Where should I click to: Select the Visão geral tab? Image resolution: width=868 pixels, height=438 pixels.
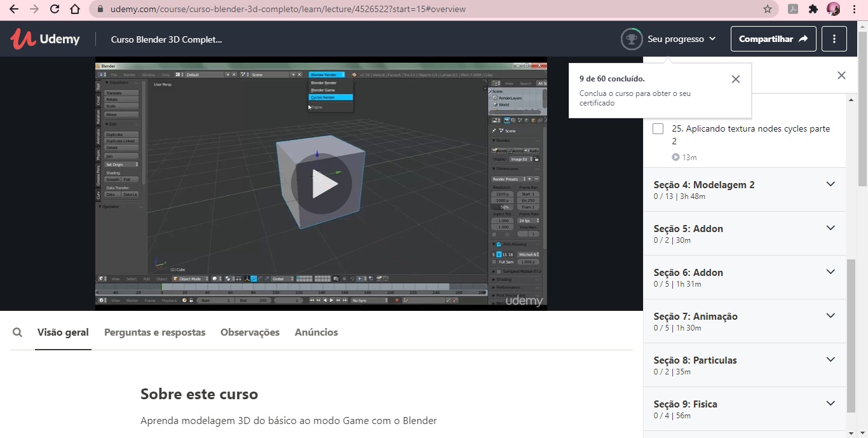click(63, 332)
